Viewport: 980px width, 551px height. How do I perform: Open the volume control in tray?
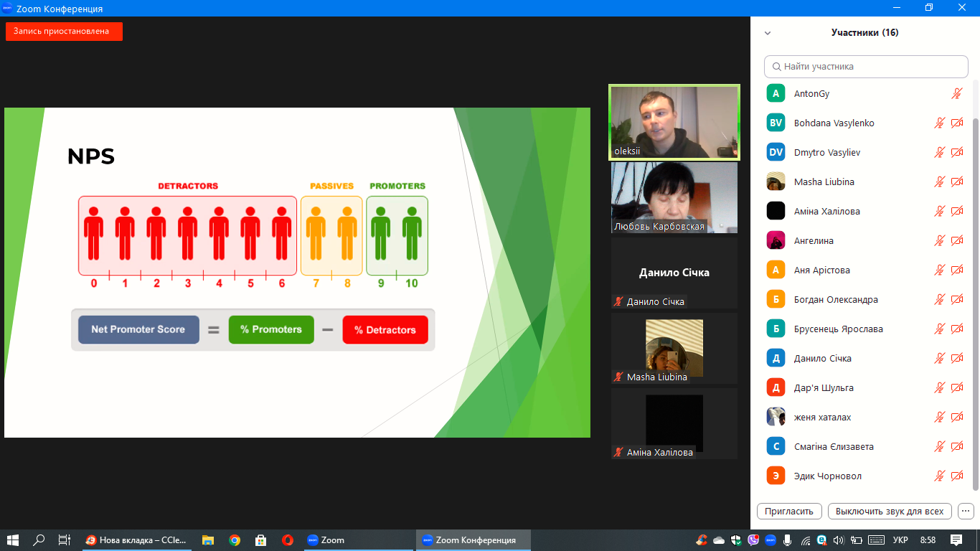click(839, 540)
